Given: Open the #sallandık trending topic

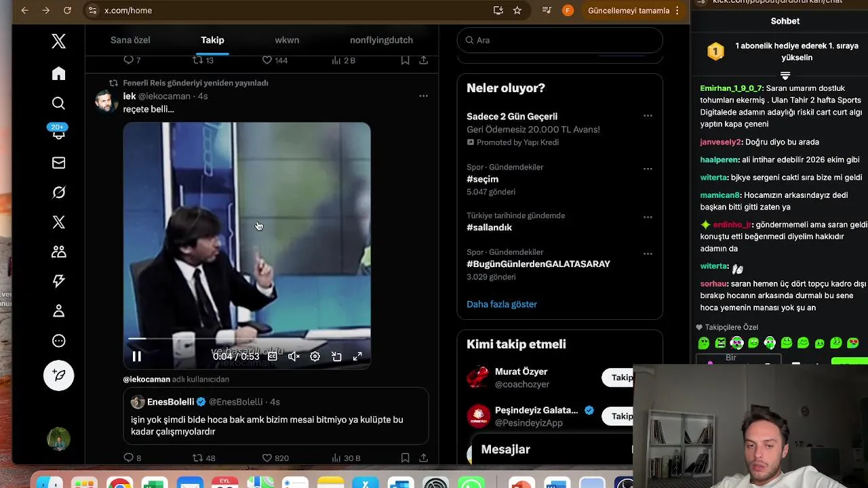Looking at the screenshot, I should coord(489,227).
